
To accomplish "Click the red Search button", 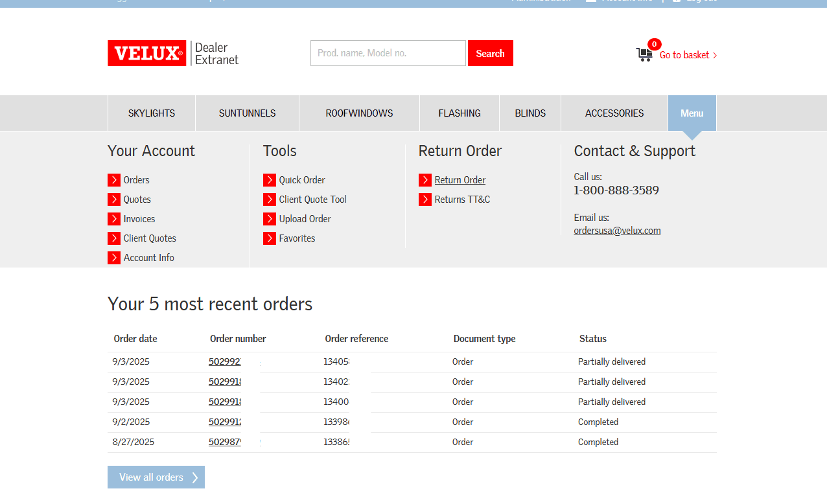I will pyautogui.click(x=491, y=53).
